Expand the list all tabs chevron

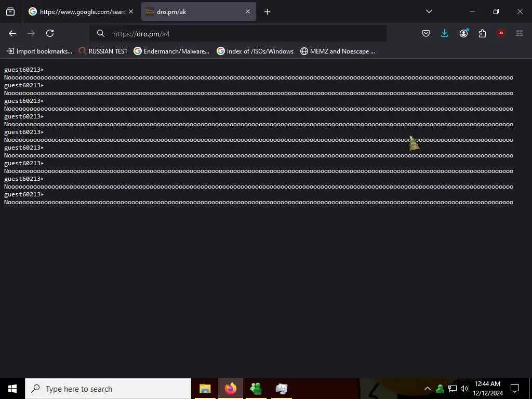coord(429,11)
